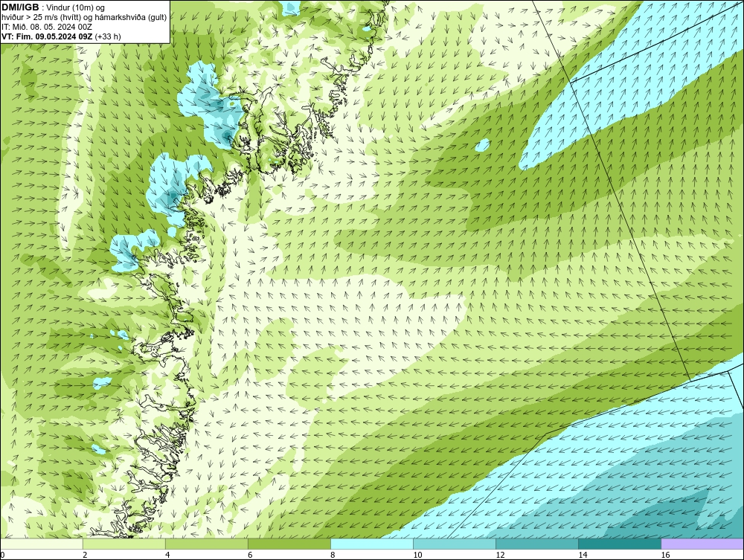Click the 6–8 m/s dark green legend swatch
The image size is (744, 560).
click(289, 544)
